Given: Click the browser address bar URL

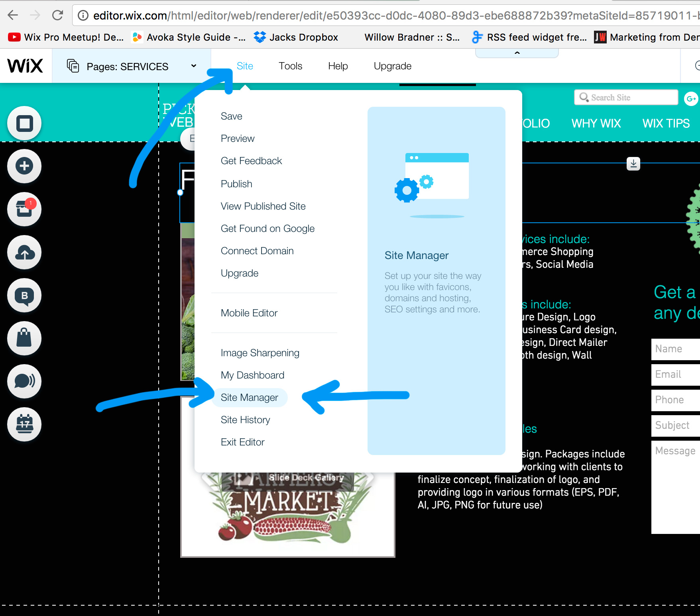Looking at the screenshot, I should coord(396,16).
